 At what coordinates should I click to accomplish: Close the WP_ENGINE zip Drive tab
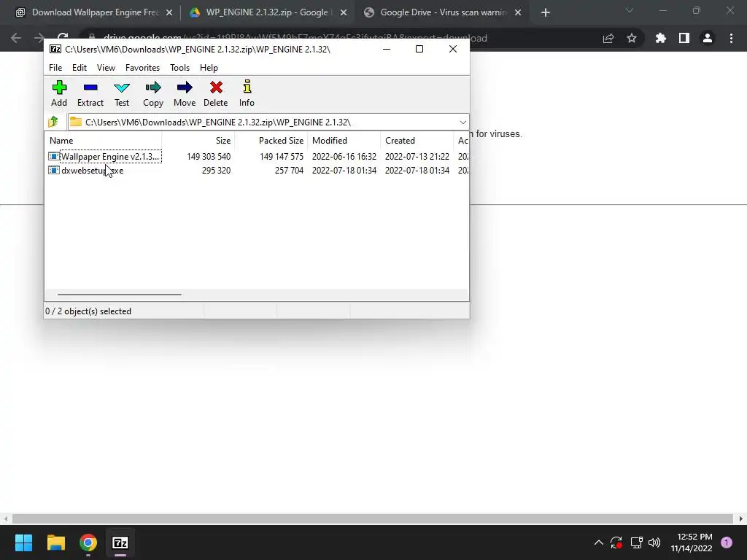point(344,13)
